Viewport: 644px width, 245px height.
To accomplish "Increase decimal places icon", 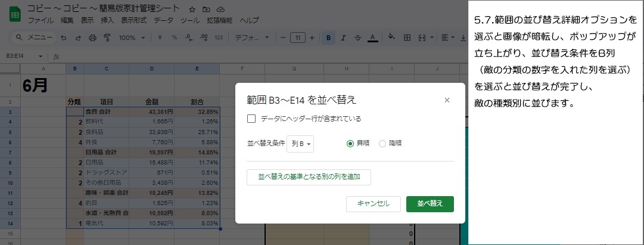I will click(203, 38).
